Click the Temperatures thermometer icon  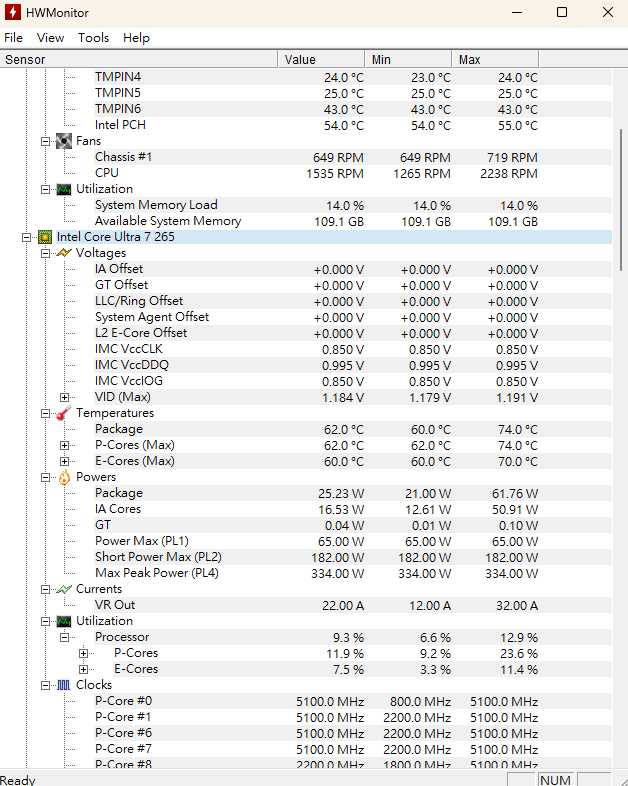point(64,413)
